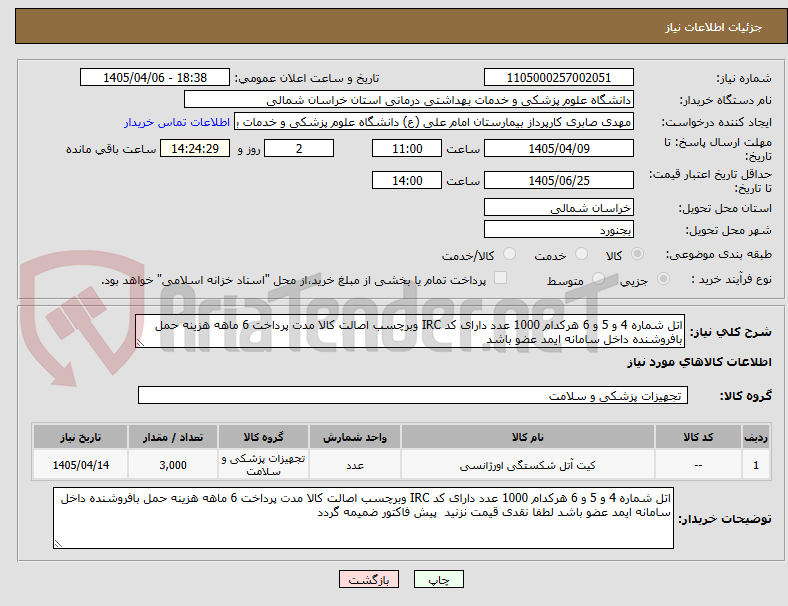Click the تعداد / مقدار column header
This screenshot has height=606, width=788.
173,437
